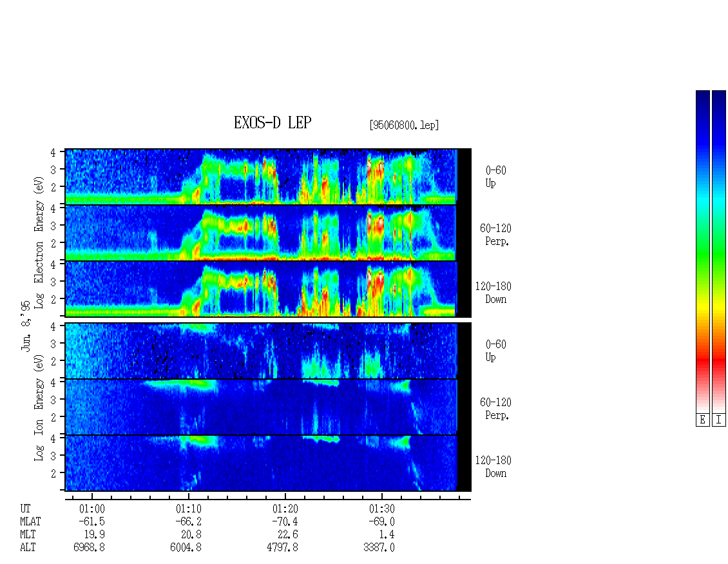This screenshot has width=728, height=564.
Task: Click the date label 'Jun. 8, '95'
Action: click(x=26, y=326)
